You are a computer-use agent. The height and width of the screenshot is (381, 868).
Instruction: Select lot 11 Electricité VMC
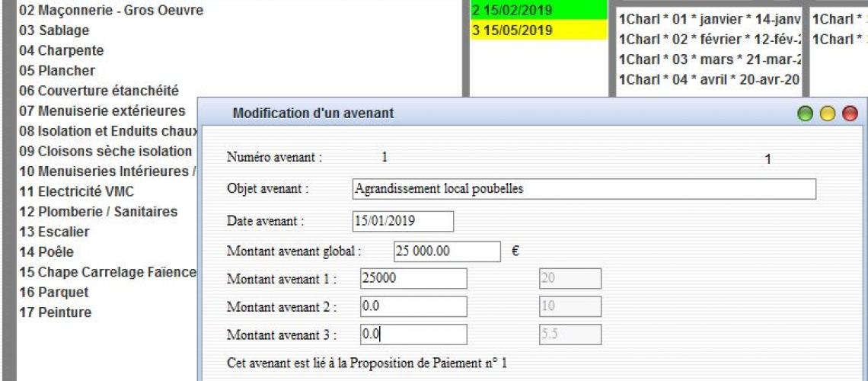tap(76, 191)
